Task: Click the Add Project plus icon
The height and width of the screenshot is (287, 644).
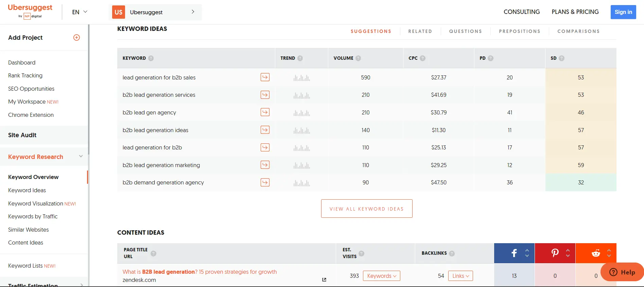Action: (76, 37)
